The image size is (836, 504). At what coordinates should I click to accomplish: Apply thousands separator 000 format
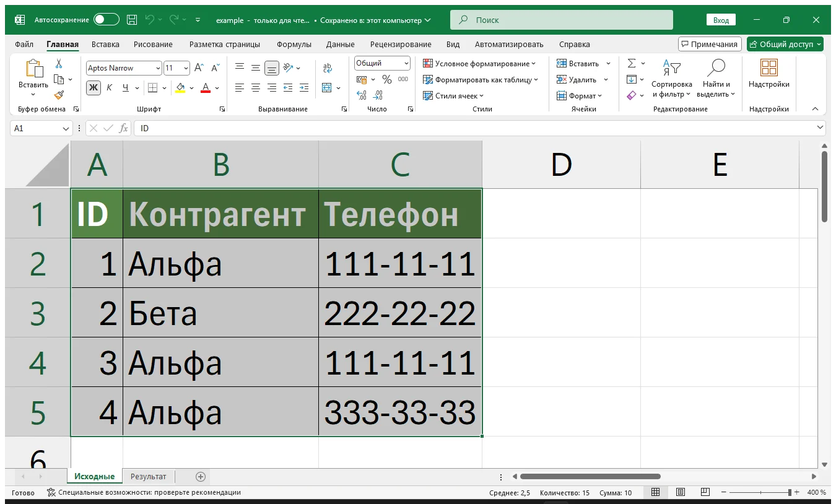click(x=403, y=79)
